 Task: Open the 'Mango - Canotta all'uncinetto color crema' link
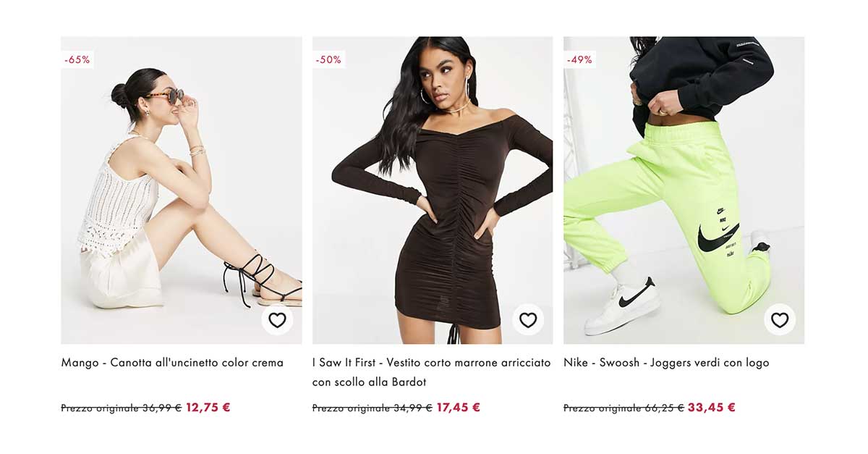(x=172, y=362)
